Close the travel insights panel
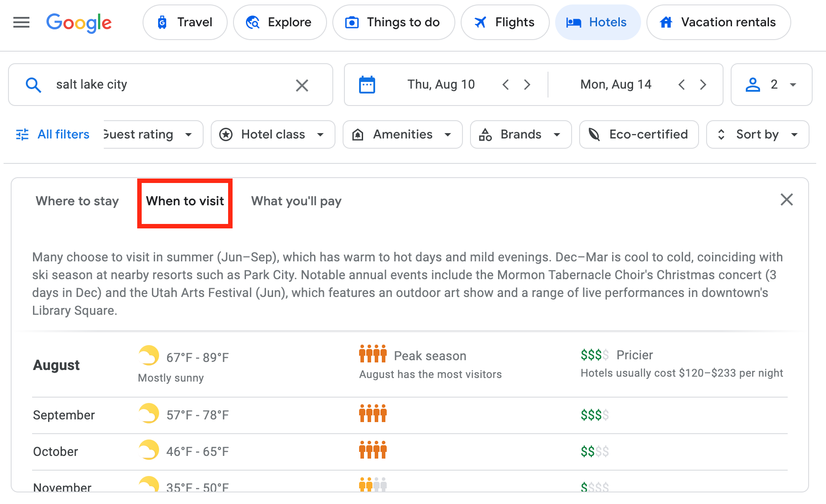 click(x=787, y=199)
